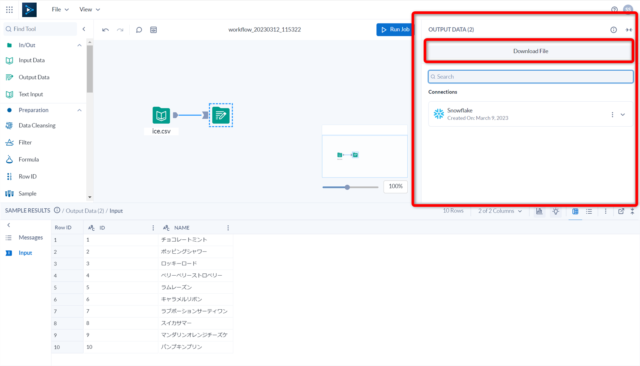640x366 pixels.
Task: Select the Input Data tool
Action: [x=31, y=60]
